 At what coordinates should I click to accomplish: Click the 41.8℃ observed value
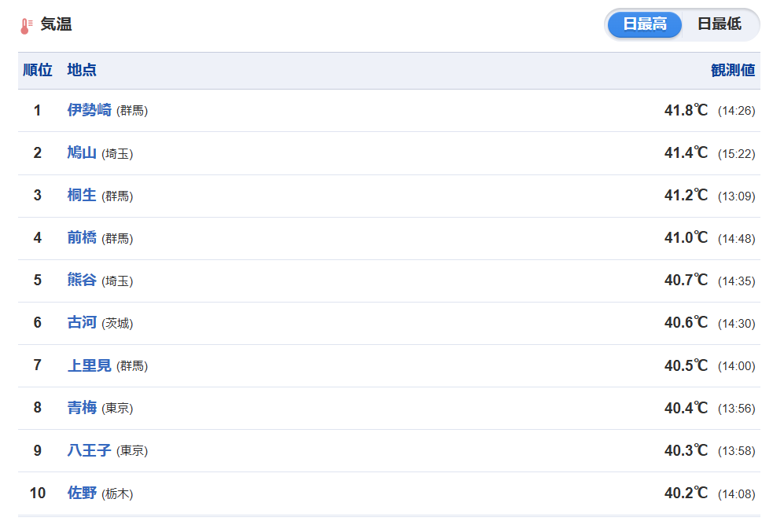[686, 110]
